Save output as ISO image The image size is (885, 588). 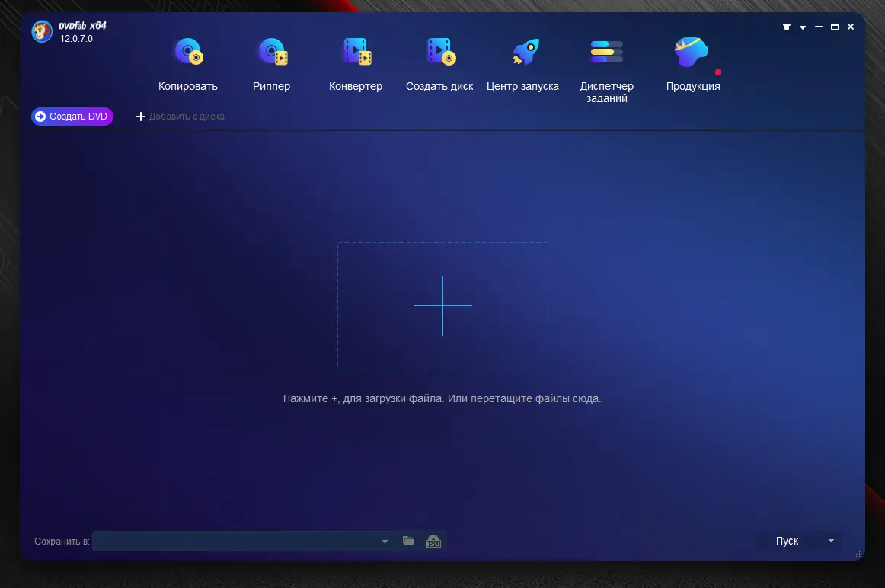433,542
